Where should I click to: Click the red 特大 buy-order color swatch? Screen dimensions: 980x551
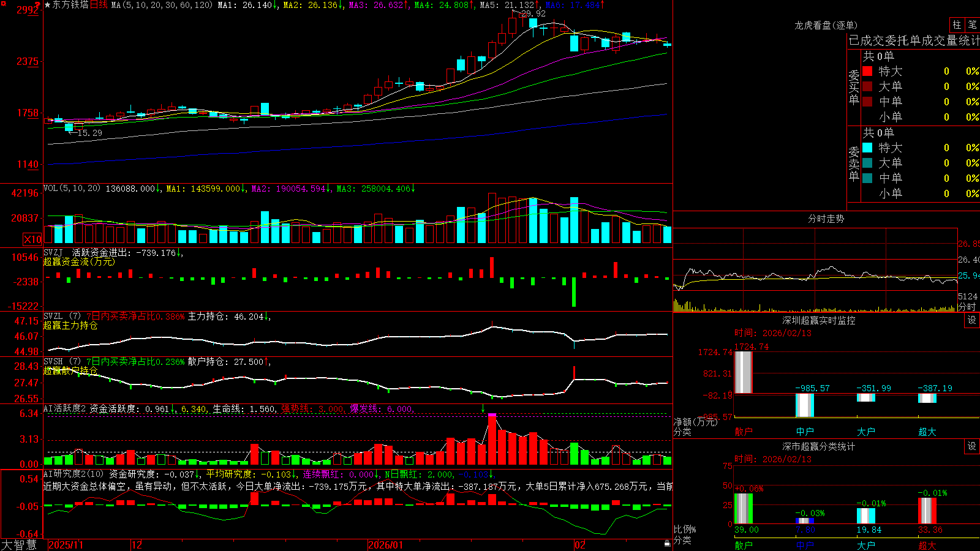pos(867,71)
